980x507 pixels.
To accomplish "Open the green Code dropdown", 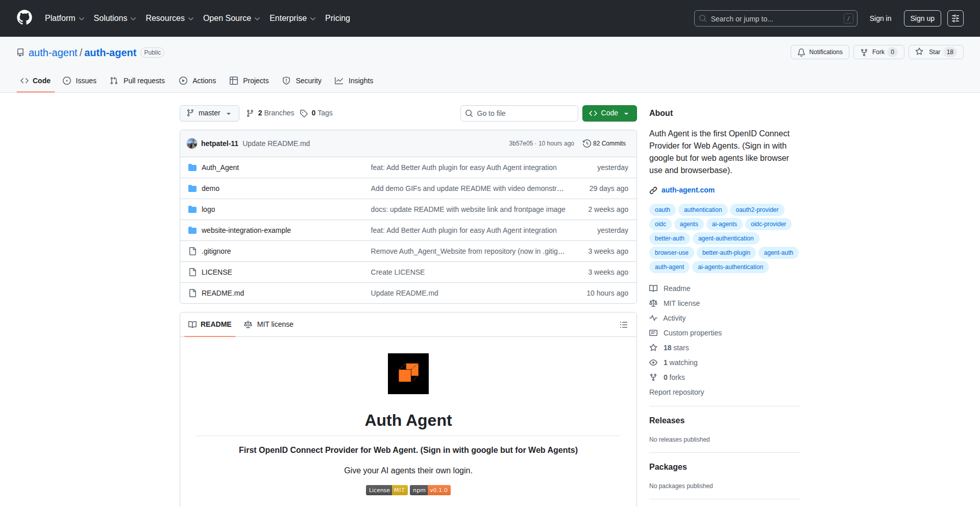I will (609, 113).
